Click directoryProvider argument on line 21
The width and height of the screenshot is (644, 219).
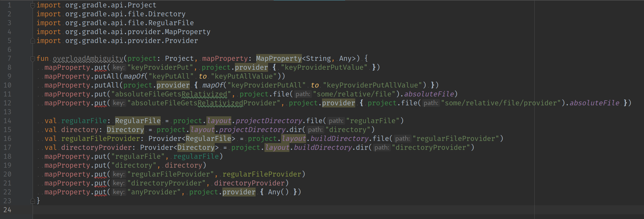249,183
